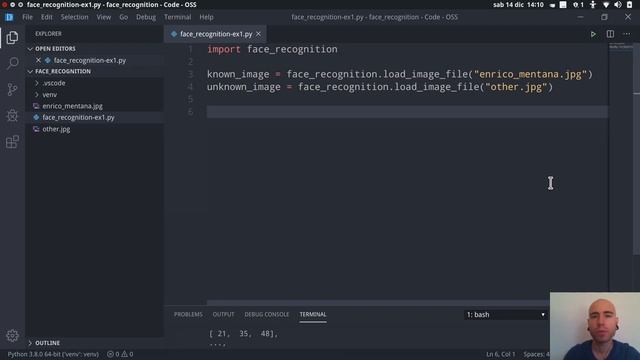Open the Search view in activity bar

[x=12, y=63]
